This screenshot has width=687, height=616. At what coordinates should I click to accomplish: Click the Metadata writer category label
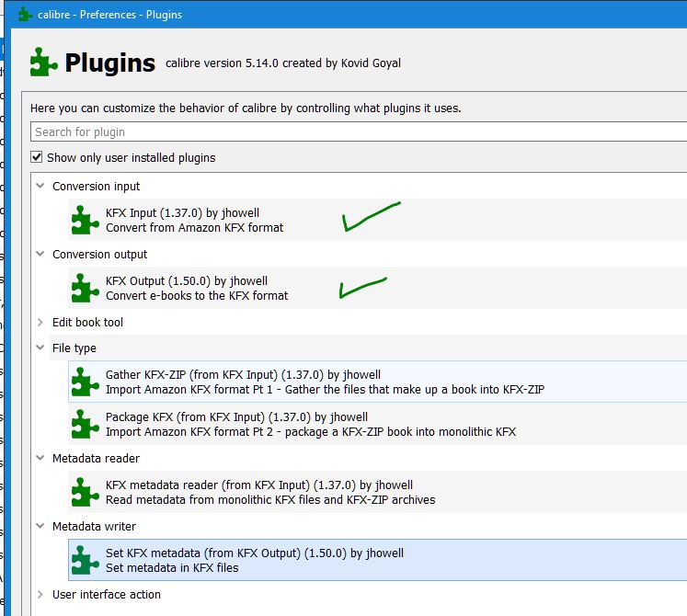94,526
